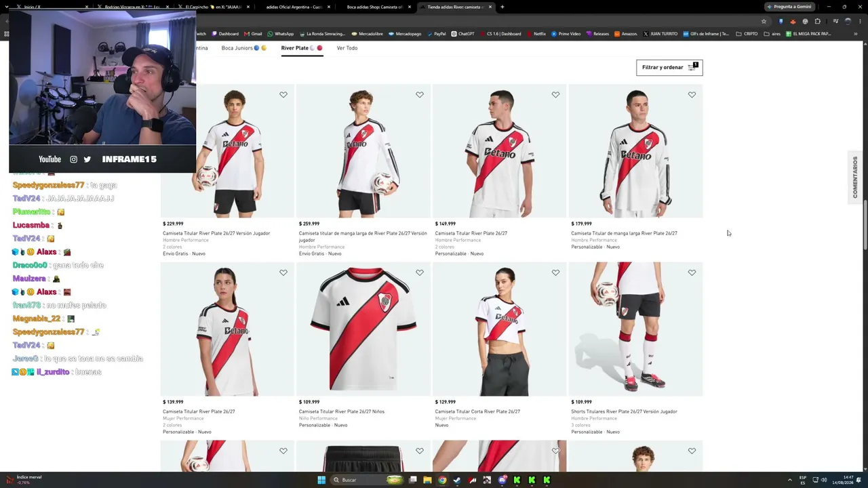Add the Camiseta Titular Corta to wishlist

pos(555,272)
